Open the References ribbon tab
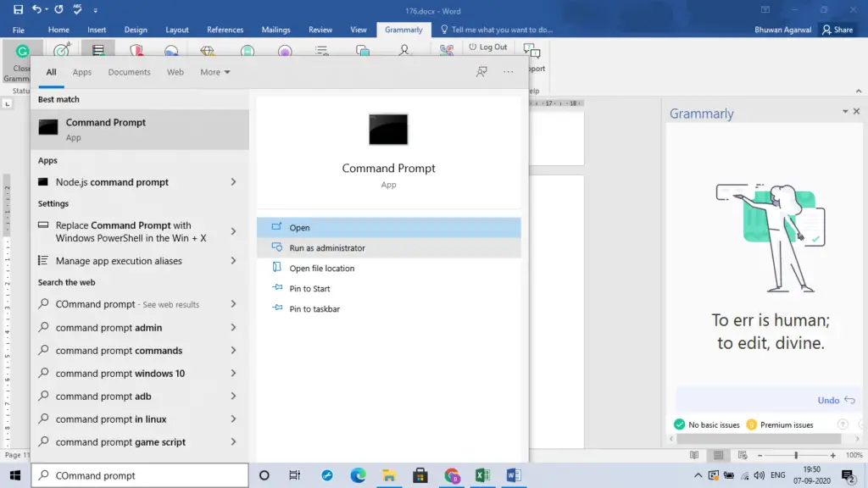 coord(225,30)
